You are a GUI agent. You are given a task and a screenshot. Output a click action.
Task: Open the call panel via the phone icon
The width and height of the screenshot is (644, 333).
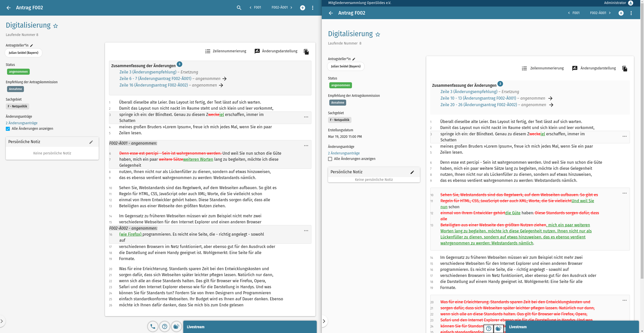[153, 326]
